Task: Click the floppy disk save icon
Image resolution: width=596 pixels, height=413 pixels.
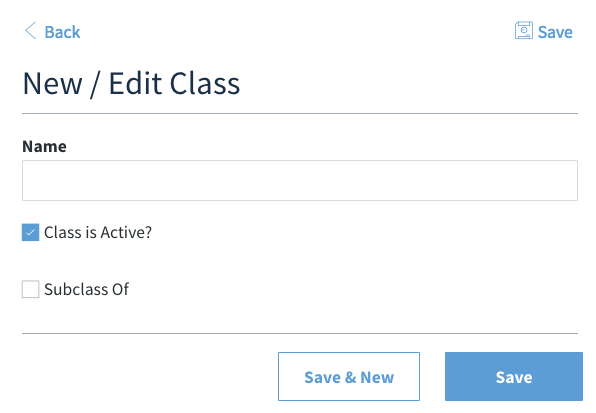Action: coord(523,30)
